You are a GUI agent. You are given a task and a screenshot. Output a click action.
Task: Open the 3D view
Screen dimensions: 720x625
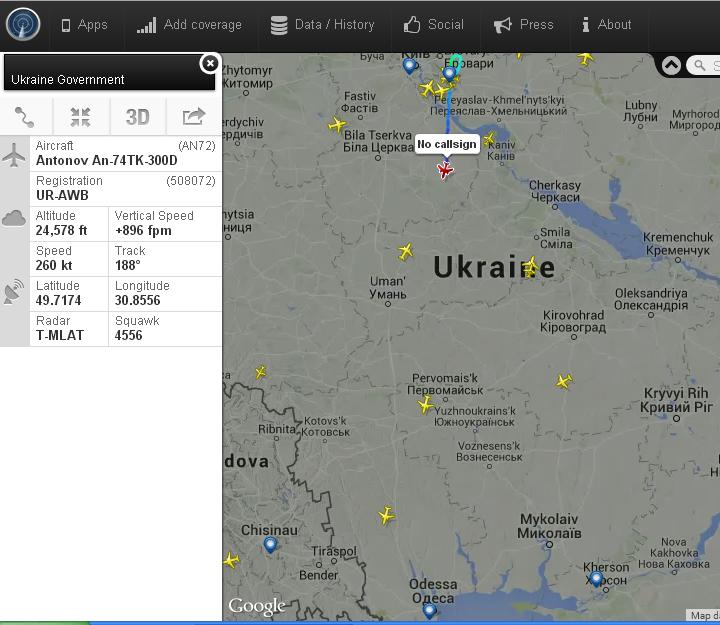137,117
